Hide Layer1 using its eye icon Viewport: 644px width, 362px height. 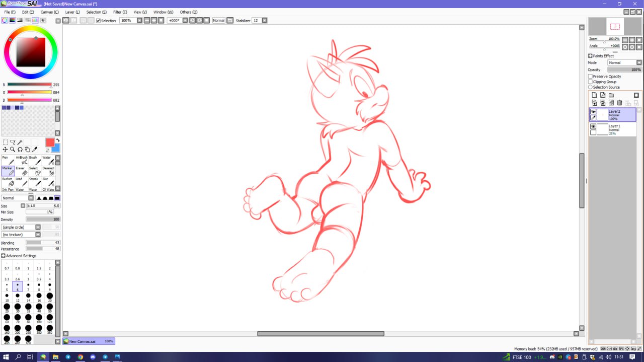593,126
